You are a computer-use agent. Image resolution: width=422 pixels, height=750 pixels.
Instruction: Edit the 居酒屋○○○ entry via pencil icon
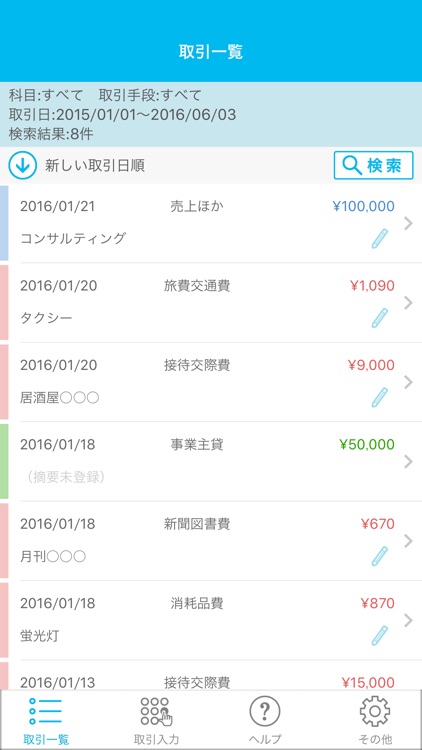point(380,397)
